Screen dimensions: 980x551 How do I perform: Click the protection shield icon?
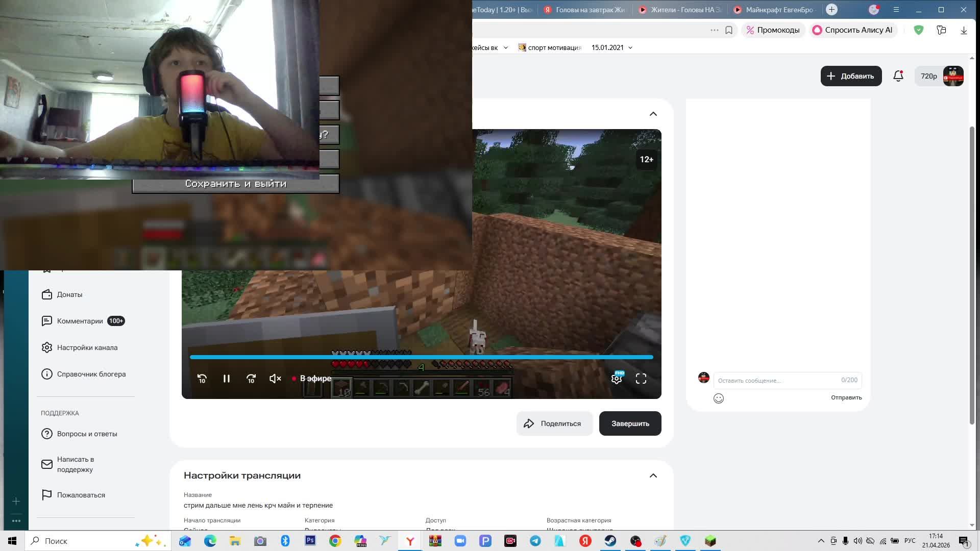(x=919, y=30)
